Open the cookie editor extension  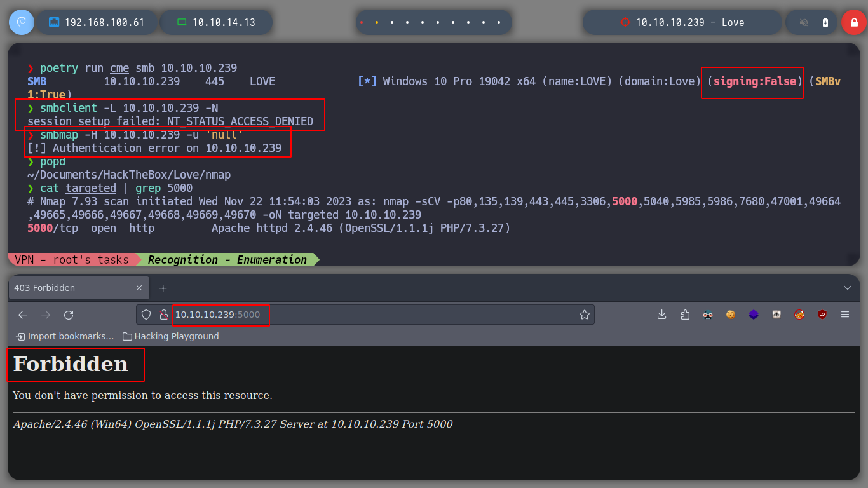point(731,315)
